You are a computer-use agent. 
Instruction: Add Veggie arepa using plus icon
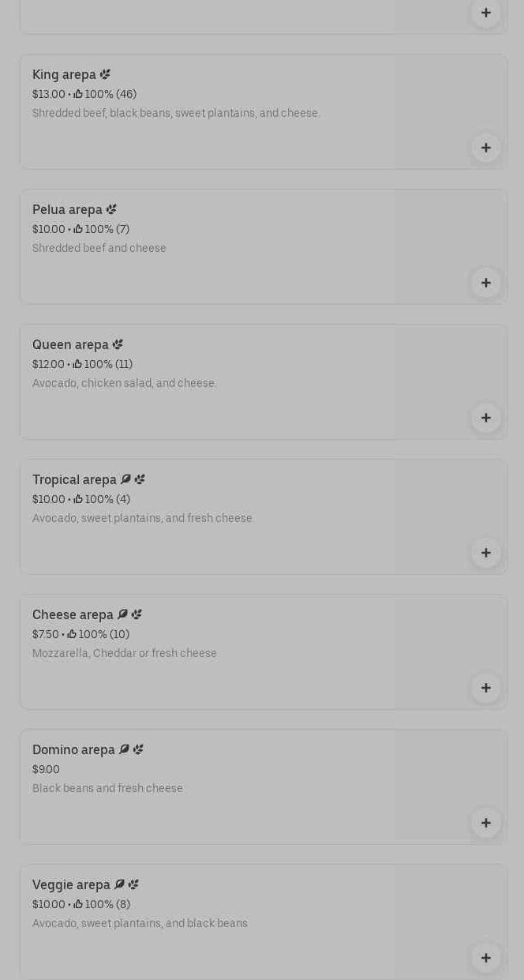485,958
